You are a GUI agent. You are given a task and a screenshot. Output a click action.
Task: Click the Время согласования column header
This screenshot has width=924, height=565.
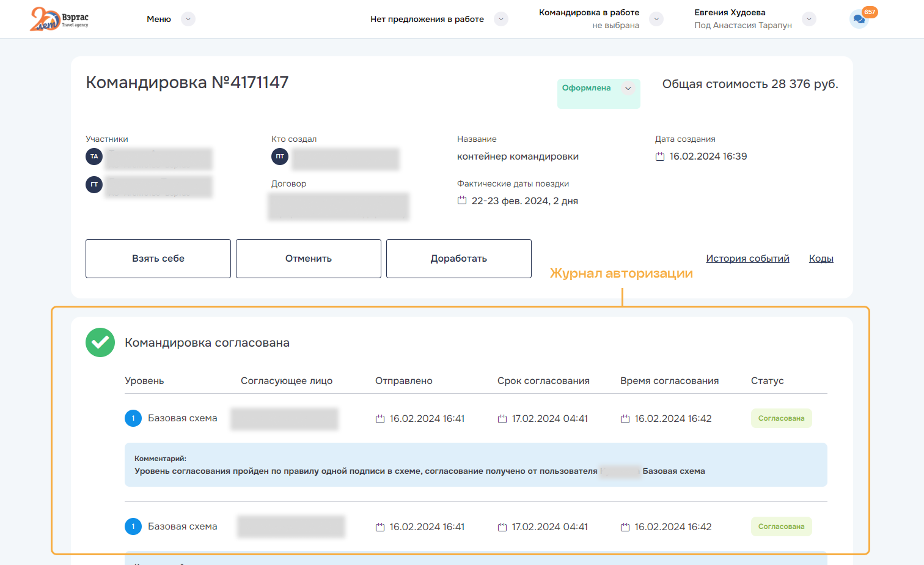tap(670, 381)
